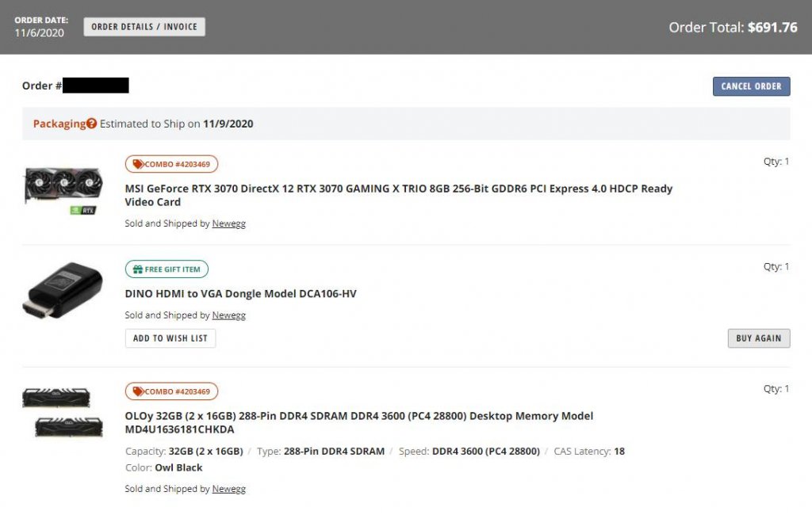This screenshot has height=515, width=812.
Task: Click Buy Again for DINO dongle
Action: click(x=759, y=338)
